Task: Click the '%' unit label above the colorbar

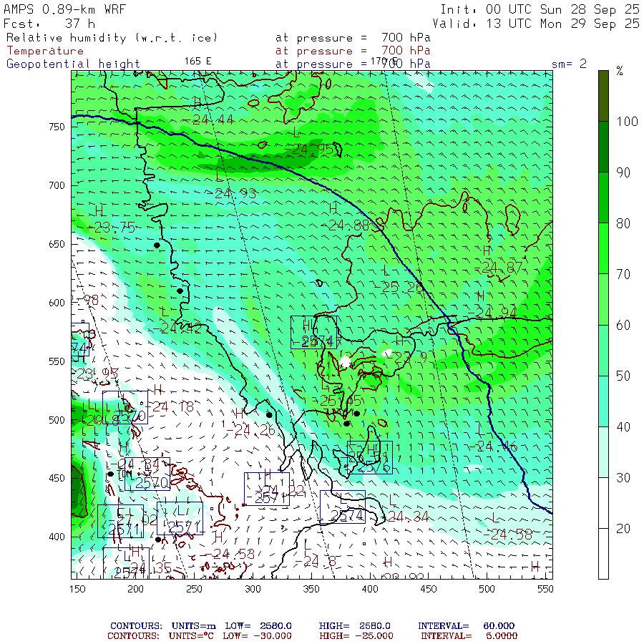Action: tap(620, 71)
